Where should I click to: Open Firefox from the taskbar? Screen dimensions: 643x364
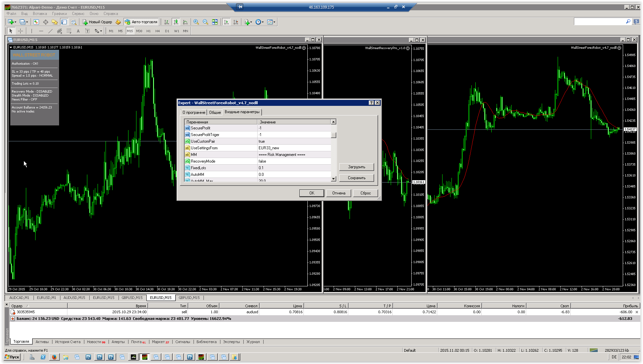click(x=54, y=357)
